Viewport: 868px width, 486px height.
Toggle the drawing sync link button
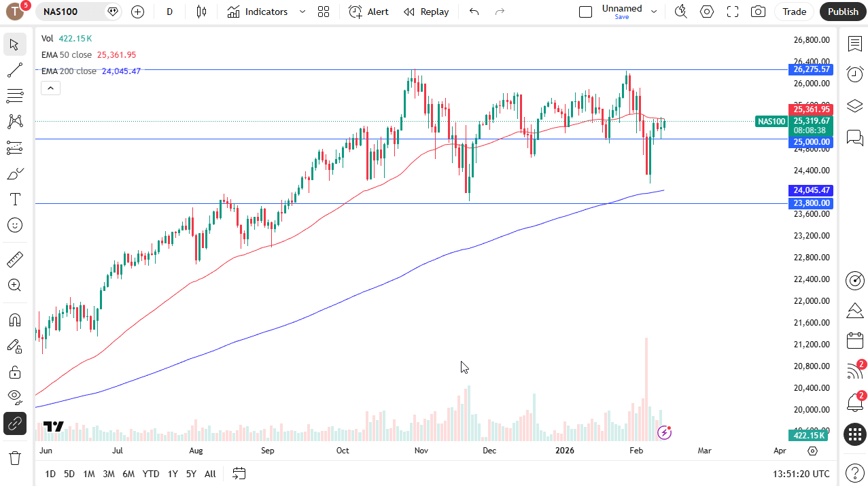click(14, 423)
